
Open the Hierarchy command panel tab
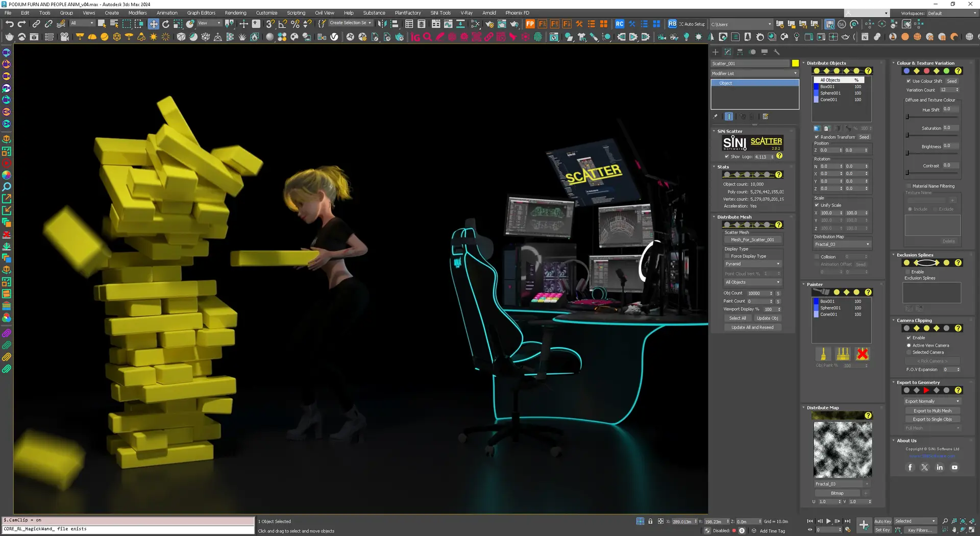coord(740,52)
